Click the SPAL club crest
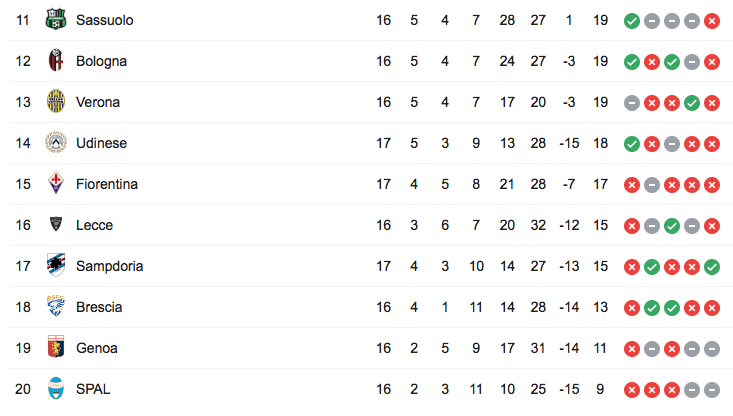This screenshot has width=733, height=416. [56, 389]
